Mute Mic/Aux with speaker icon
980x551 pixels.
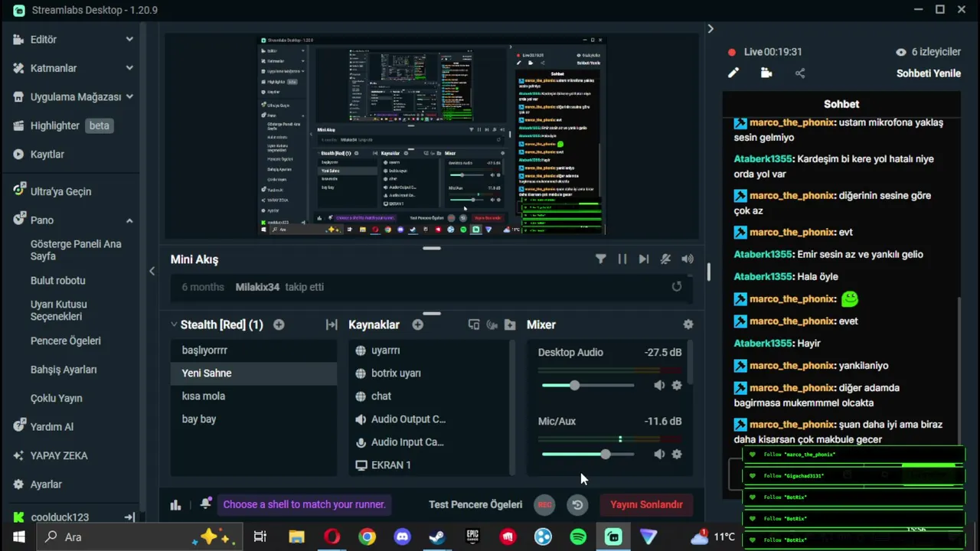[x=659, y=455]
